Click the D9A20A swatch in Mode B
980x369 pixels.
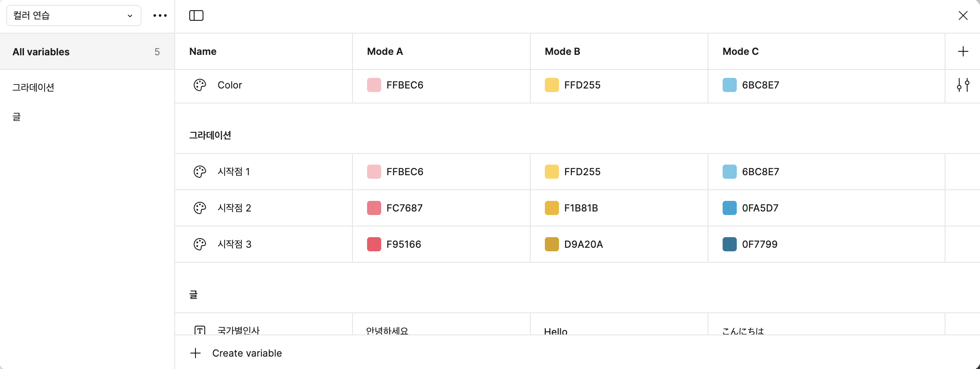point(552,244)
